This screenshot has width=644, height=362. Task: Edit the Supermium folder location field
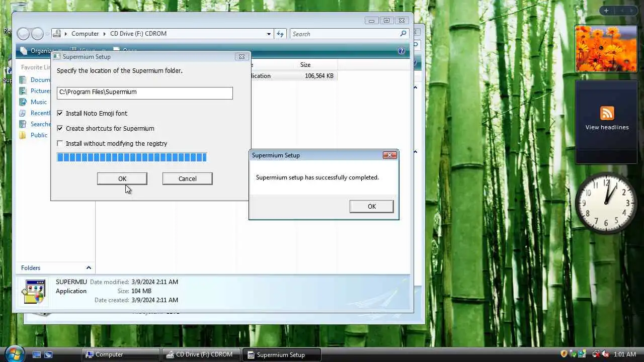tap(145, 93)
